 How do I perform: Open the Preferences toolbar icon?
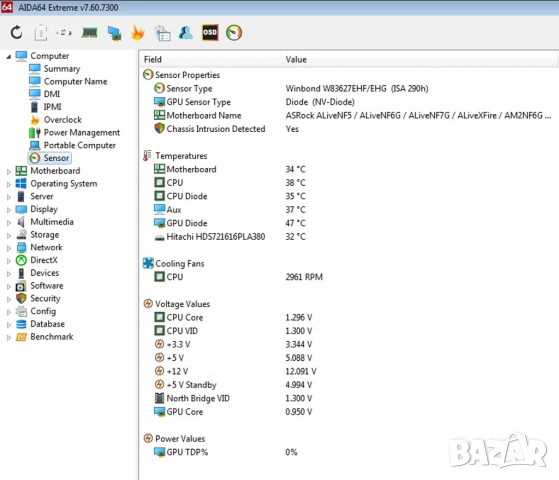(162, 33)
